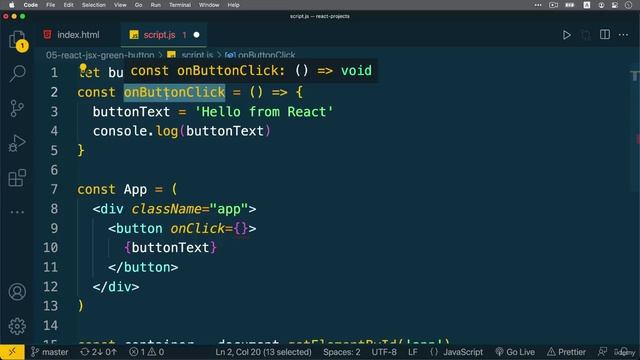Click closing </button> tag on line 11
Image resolution: width=640 pixels, height=360 pixels.
[143, 267]
